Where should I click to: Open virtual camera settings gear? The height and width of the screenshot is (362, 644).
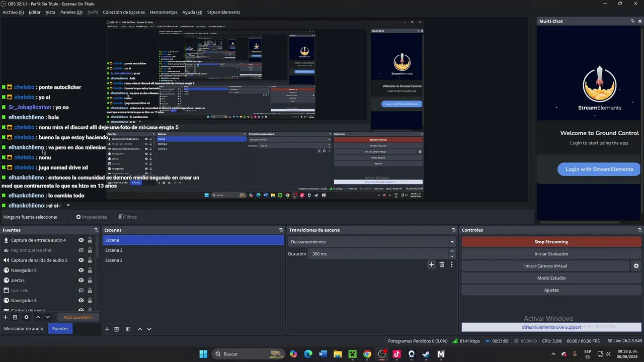636,266
